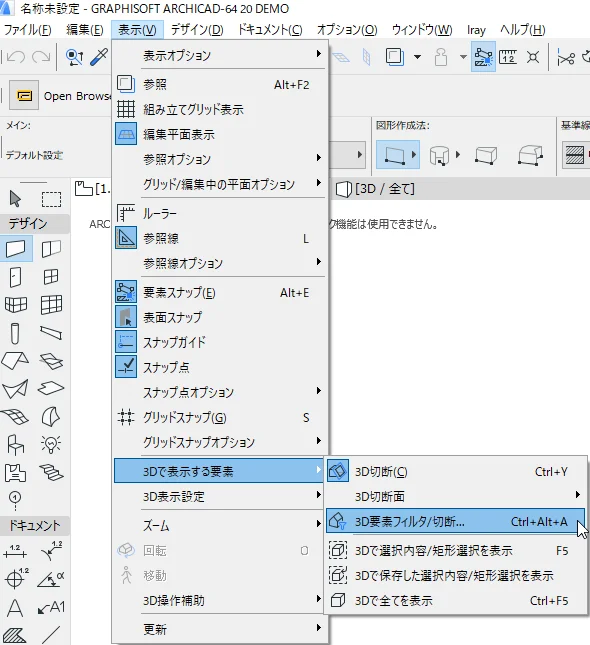
Task: Toggle スナップ点 snap points
Action: coord(219,367)
